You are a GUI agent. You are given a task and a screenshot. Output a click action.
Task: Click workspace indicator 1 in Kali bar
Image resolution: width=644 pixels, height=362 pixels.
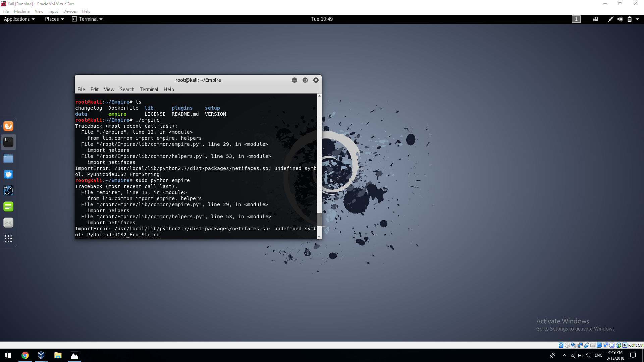(x=576, y=19)
